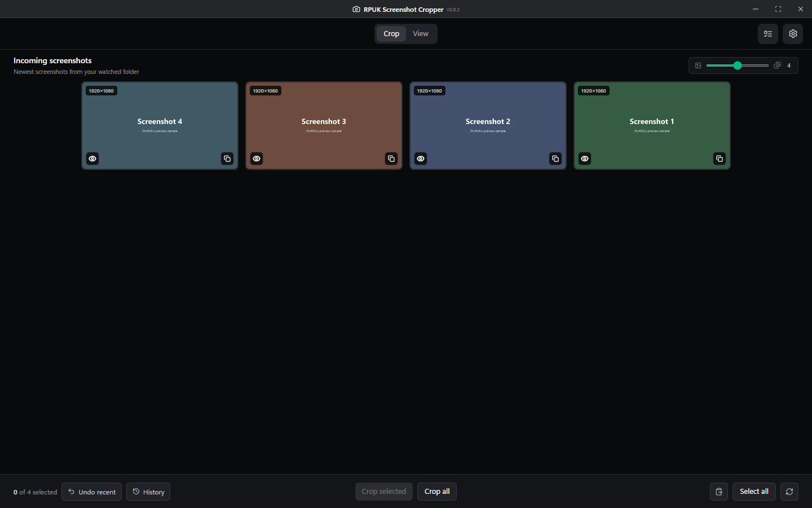Click the camera icon in title bar
The height and width of the screenshot is (508, 812).
356,9
